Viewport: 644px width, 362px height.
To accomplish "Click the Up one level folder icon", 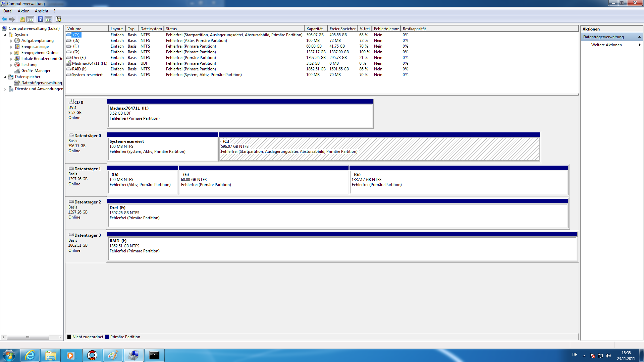I will [22, 19].
